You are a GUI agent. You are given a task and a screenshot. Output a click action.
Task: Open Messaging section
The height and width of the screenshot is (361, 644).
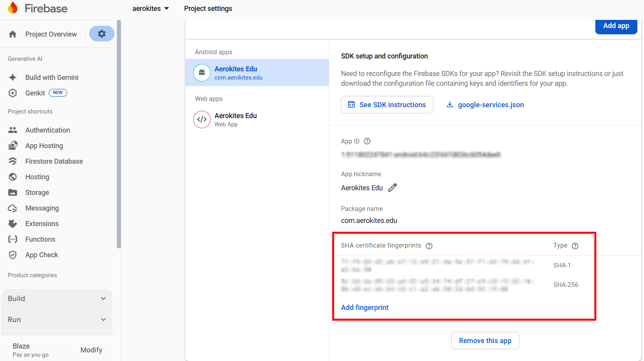(x=42, y=208)
